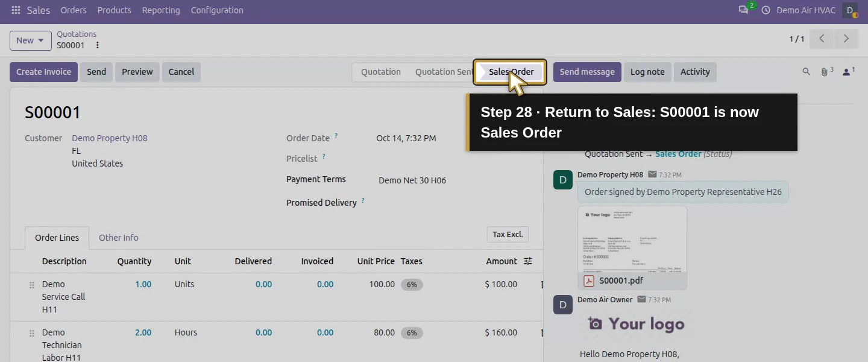This screenshot has width=868, height=362.
Task: Click Demo Air HVAC company name
Action: coord(806,10)
